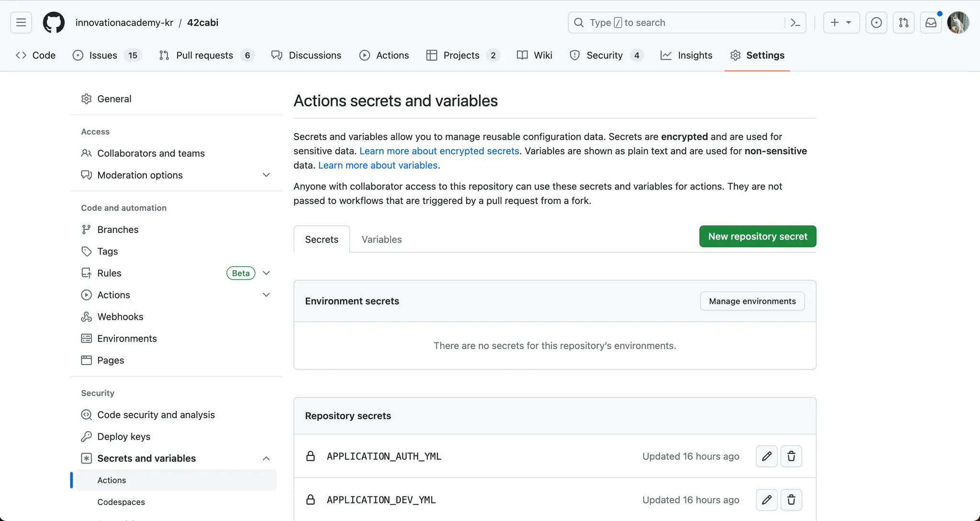This screenshot has height=521, width=980.
Task: Open the user profile avatar menu
Action: coord(958,22)
